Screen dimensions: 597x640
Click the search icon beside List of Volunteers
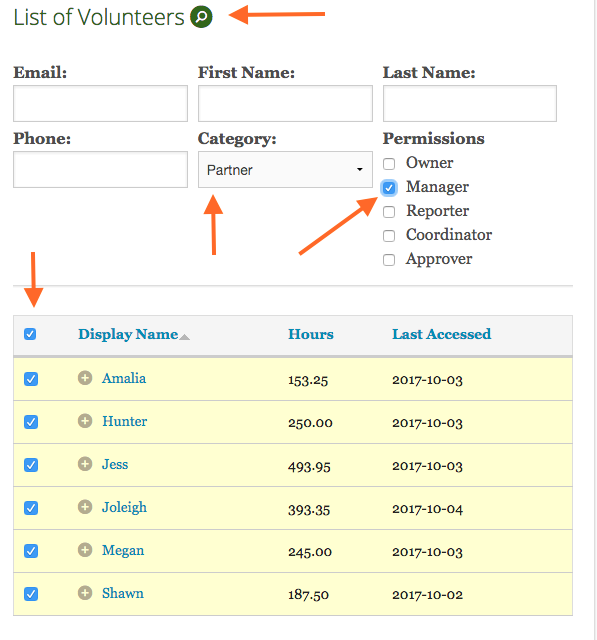pyautogui.click(x=202, y=17)
